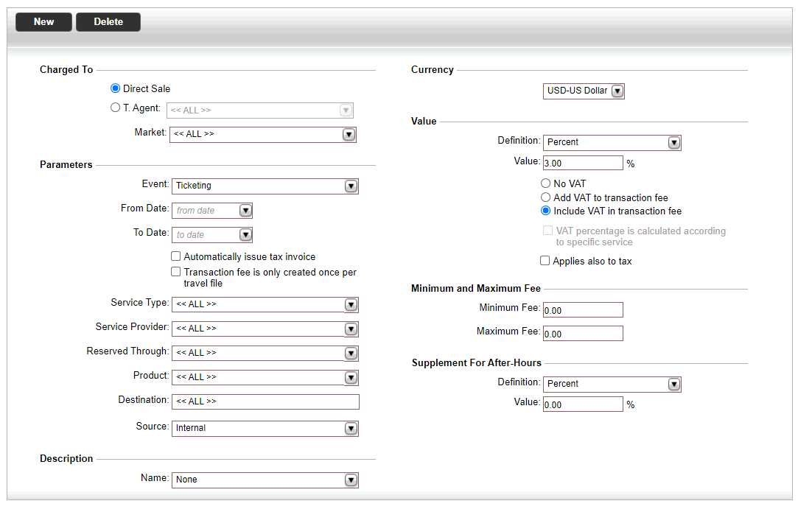Viewport: 812px width, 512px height.
Task: Click the New button
Action: (x=44, y=22)
